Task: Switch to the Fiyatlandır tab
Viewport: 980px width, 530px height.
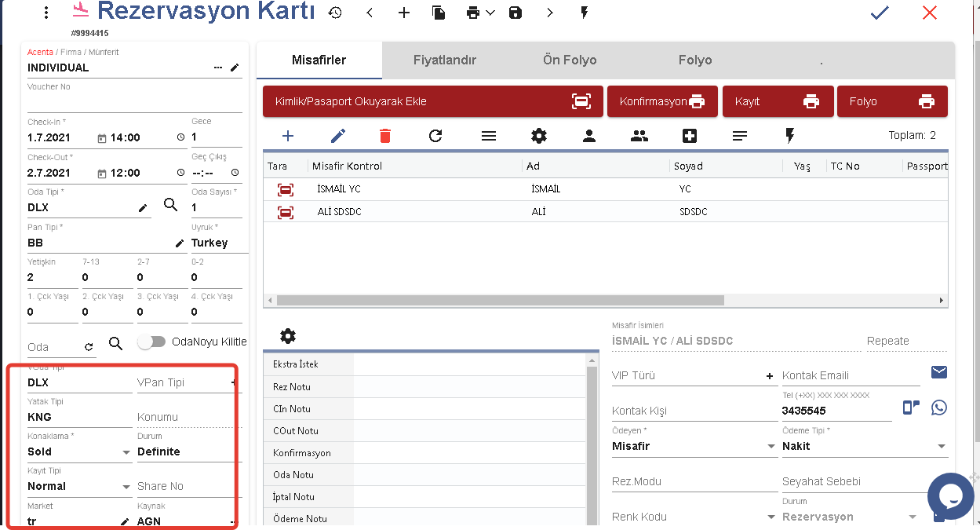Action: tap(445, 60)
